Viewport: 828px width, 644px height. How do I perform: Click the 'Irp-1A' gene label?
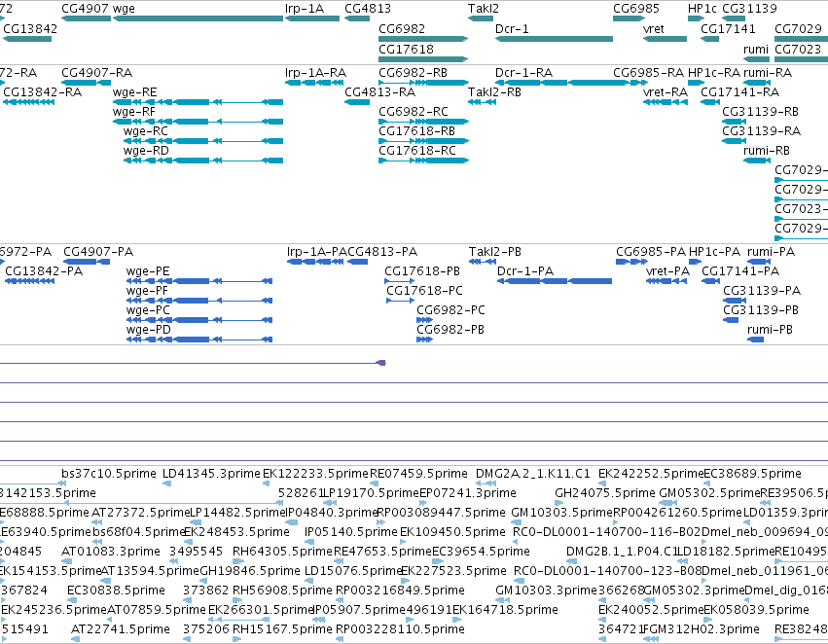(x=305, y=9)
